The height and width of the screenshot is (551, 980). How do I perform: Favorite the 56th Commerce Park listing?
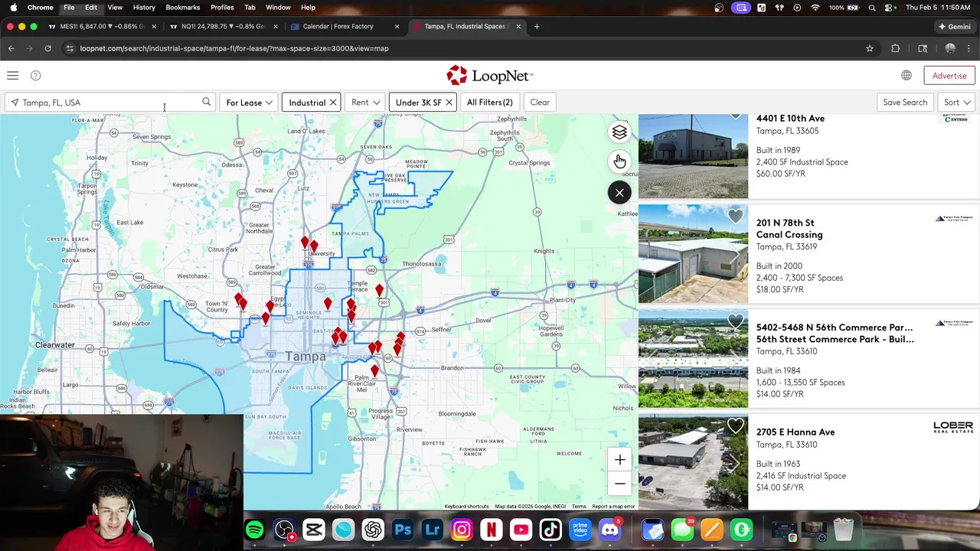(x=736, y=321)
